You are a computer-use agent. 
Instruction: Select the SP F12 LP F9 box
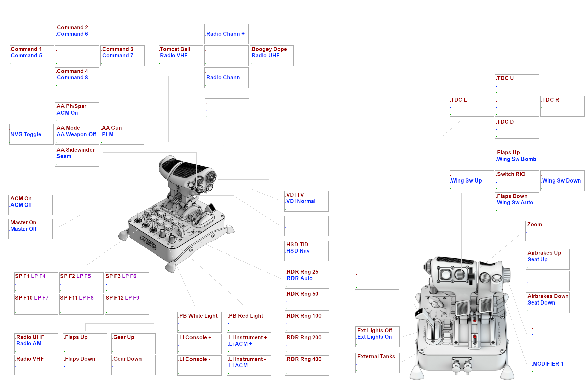[127, 304]
